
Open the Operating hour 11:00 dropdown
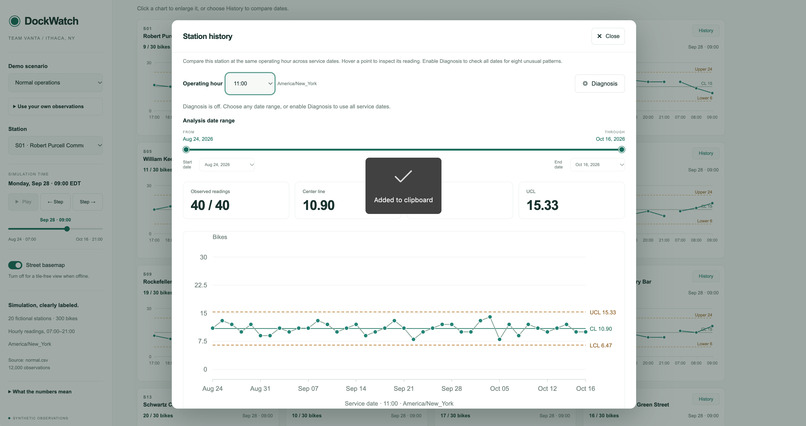click(x=250, y=84)
